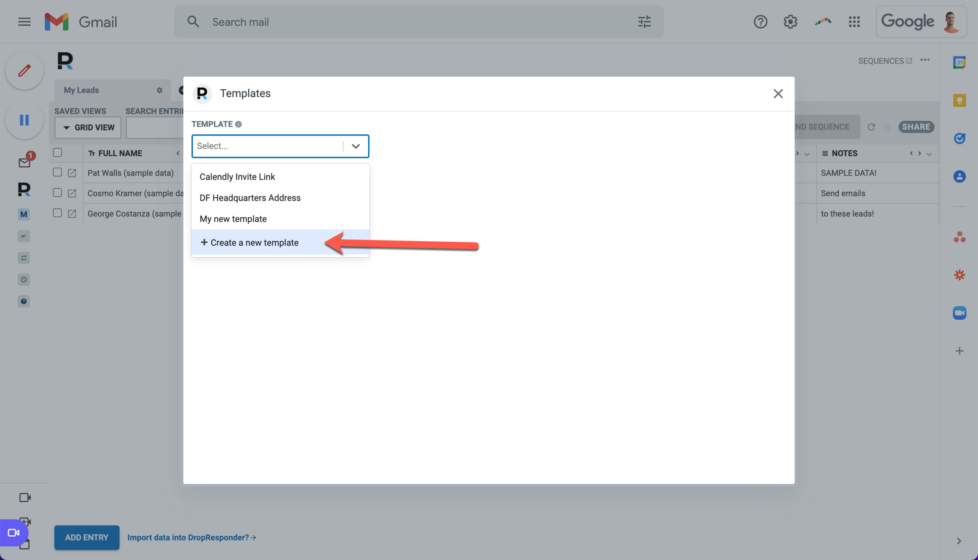Open Google apps grid launcher
The height and width of the screenshot is (560, 978).
pos(854,22)
